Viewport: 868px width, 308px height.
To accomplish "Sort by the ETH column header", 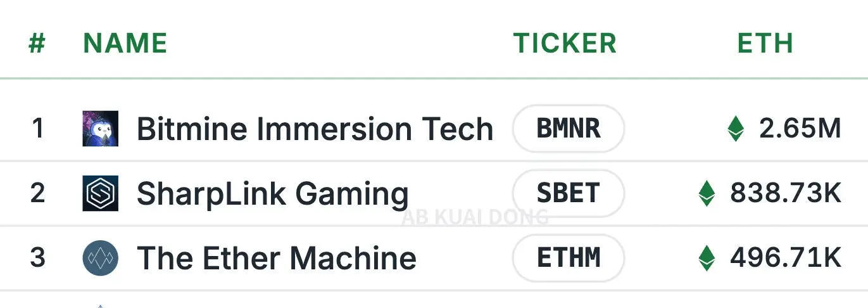I will 765,44.
